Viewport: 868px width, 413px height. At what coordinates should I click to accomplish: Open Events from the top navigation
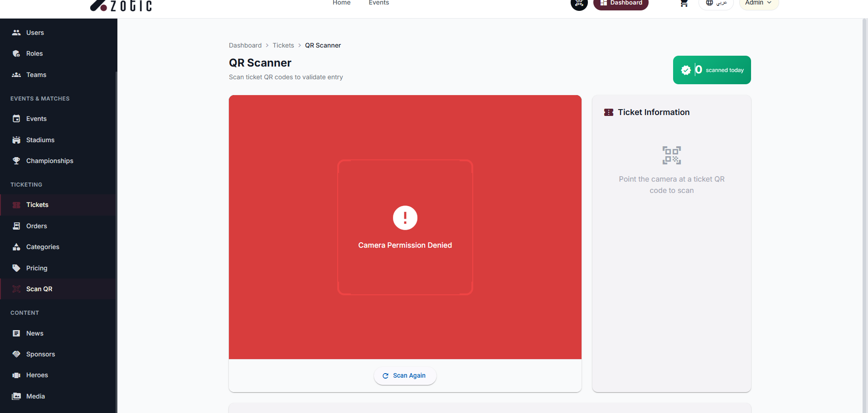coord(378,3)
